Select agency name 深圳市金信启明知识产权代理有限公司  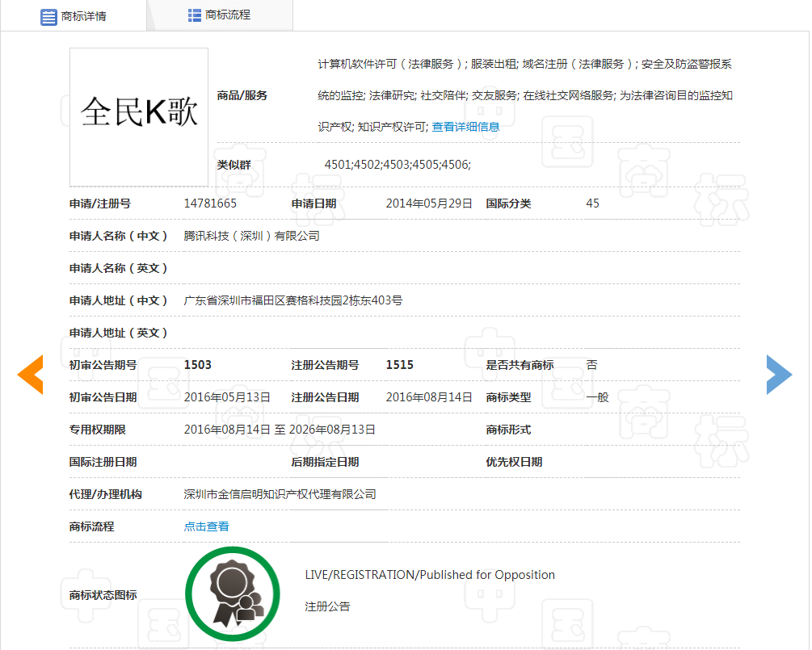click(x=280, y=494)
